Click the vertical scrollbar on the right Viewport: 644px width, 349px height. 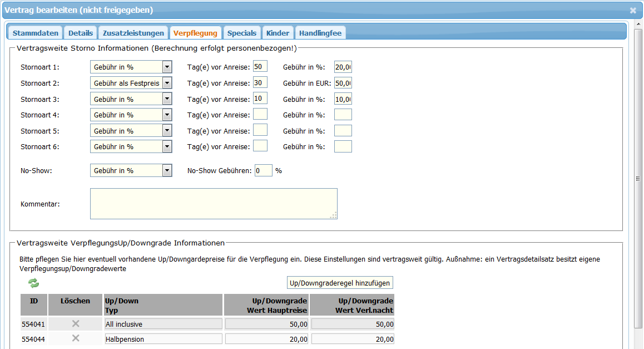[x=638, y=178]
